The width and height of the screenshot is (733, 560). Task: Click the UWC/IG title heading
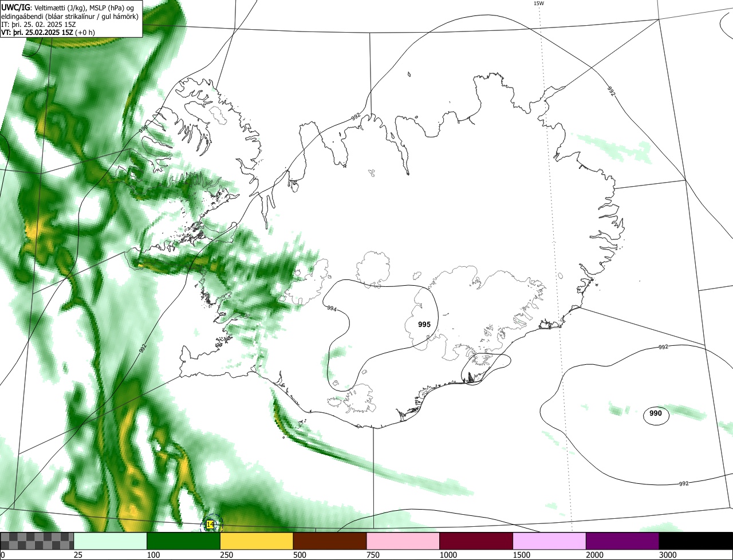pos(15,7)
